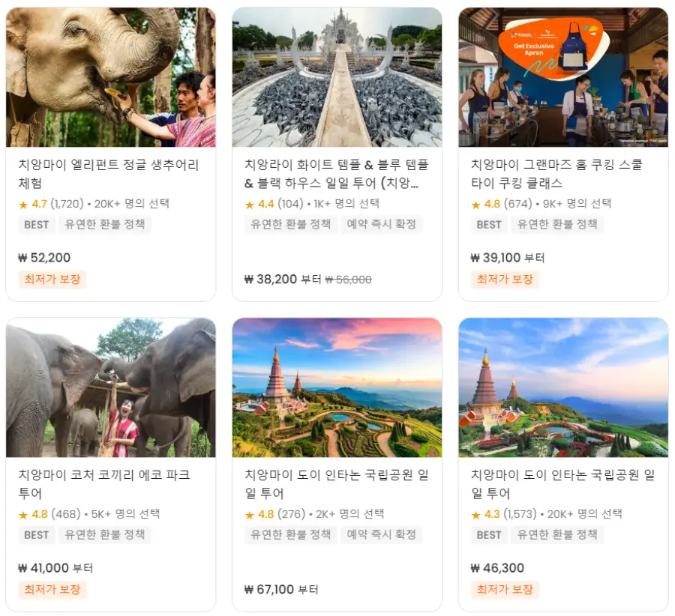The width and height of the screenshot is (675, 616).
Task: Click 유연한 환불 정책 tag on Kocher elephant card
Action: click(x=104, y=535)
